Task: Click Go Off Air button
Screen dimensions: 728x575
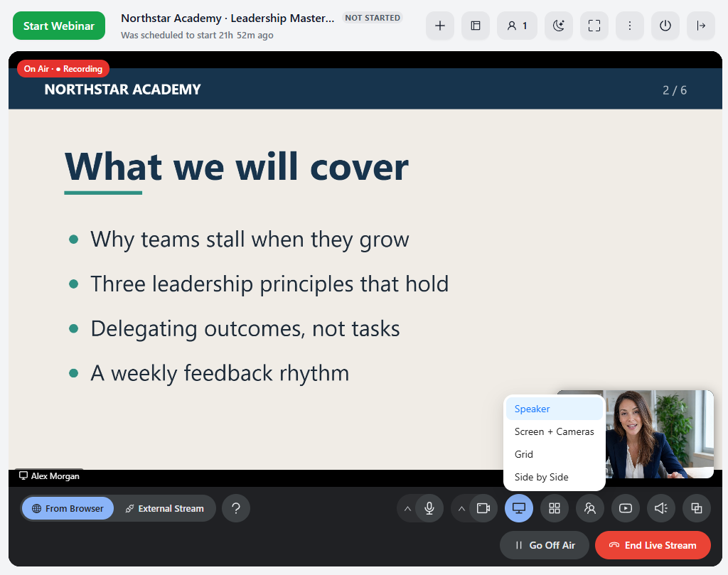Action: click(x=545, y=545)
